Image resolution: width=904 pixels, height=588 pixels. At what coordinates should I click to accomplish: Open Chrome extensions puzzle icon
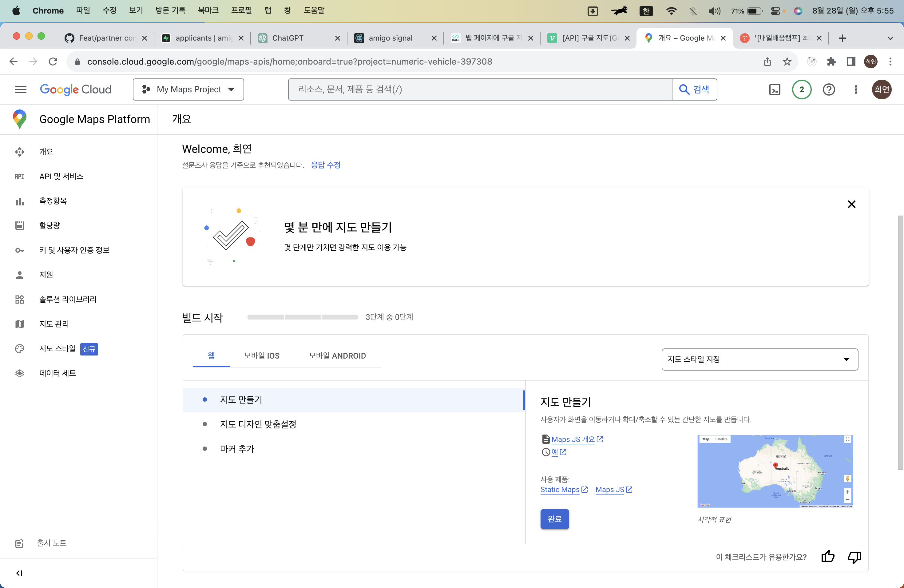point(831,62)
